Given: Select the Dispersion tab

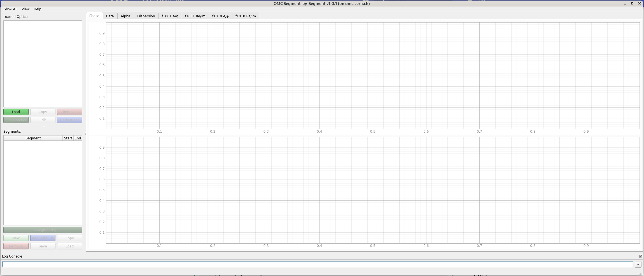Looking at the screenshot, I should [146, 16].
